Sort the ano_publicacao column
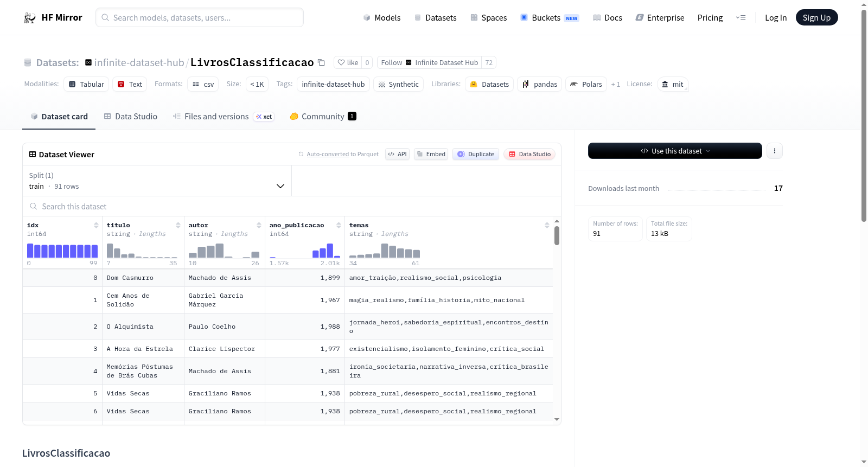This screenshot has width=868, height=467. (339, 225)
